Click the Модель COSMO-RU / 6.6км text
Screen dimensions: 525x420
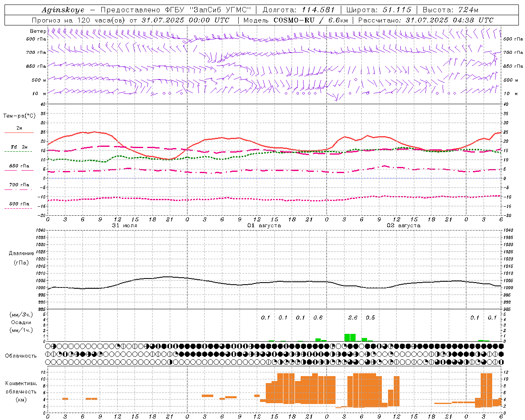[295, 20]
